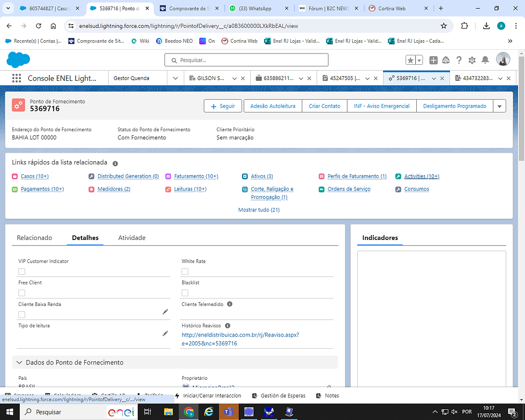Open Medidores (2) quick link
This screenshot has width=525, height=420.
pos(114,189)
